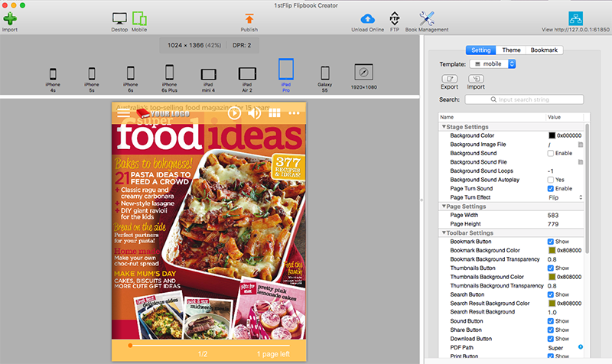Click the Export settings button
Image resolution: width=612 pixels, height=364 pixels.
tap(449, 79)
